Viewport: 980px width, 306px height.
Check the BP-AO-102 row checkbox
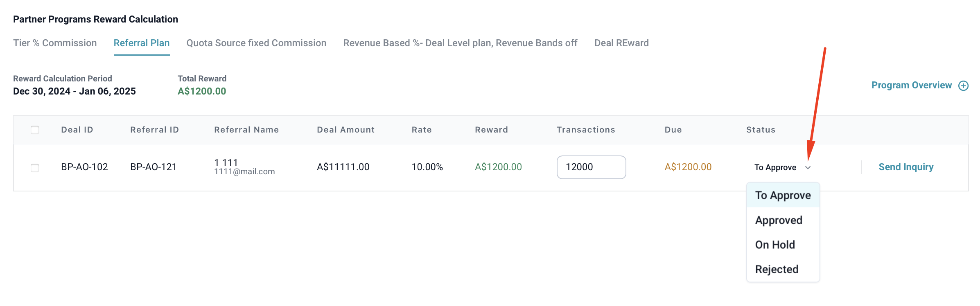click(35, 168)
